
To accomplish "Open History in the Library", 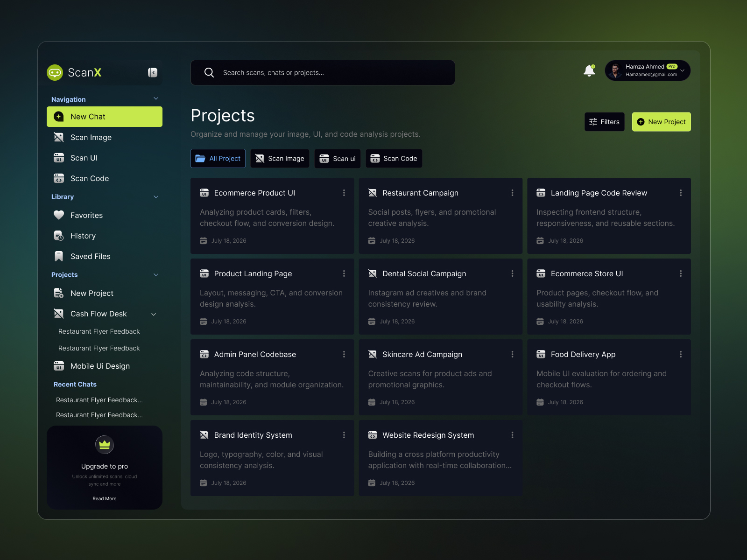I will point(105,236).
